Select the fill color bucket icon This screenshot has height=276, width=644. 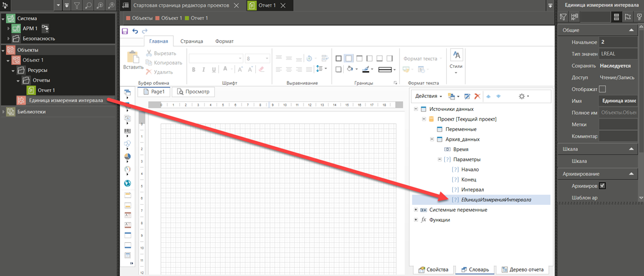350,69
